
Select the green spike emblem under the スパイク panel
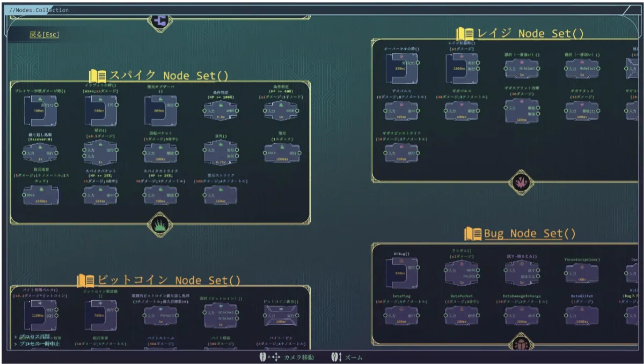point(159,224)
